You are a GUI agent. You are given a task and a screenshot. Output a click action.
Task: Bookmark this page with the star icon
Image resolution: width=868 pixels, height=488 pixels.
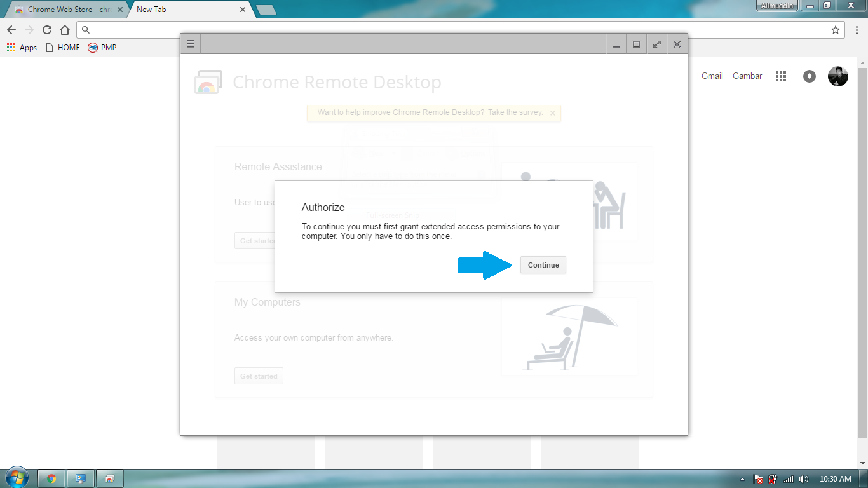tap(836, 30)
